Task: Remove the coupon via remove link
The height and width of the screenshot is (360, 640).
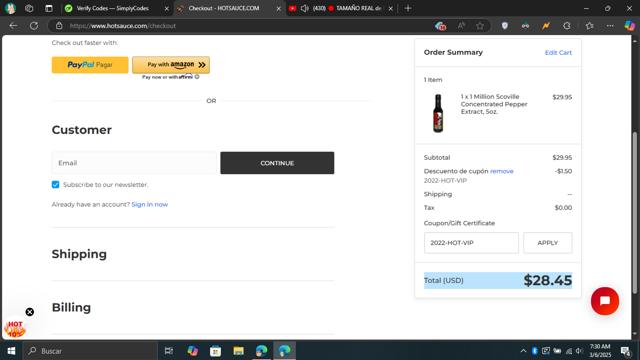Action: tap(502, 171)
